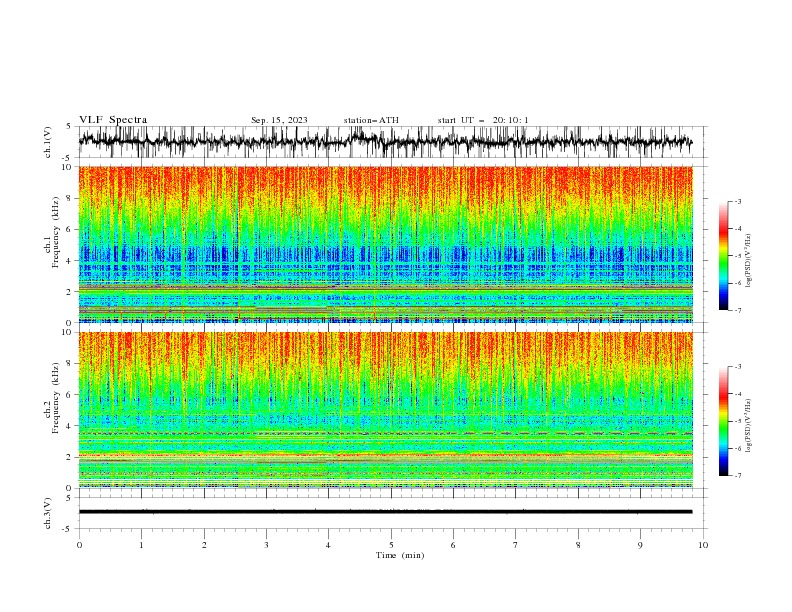Image resolution: width=792 pixels, height=612 pixels.
Task: Click the lower color bar "log(PSD)(V²/Hz)" label
Action: pos(748,425)
